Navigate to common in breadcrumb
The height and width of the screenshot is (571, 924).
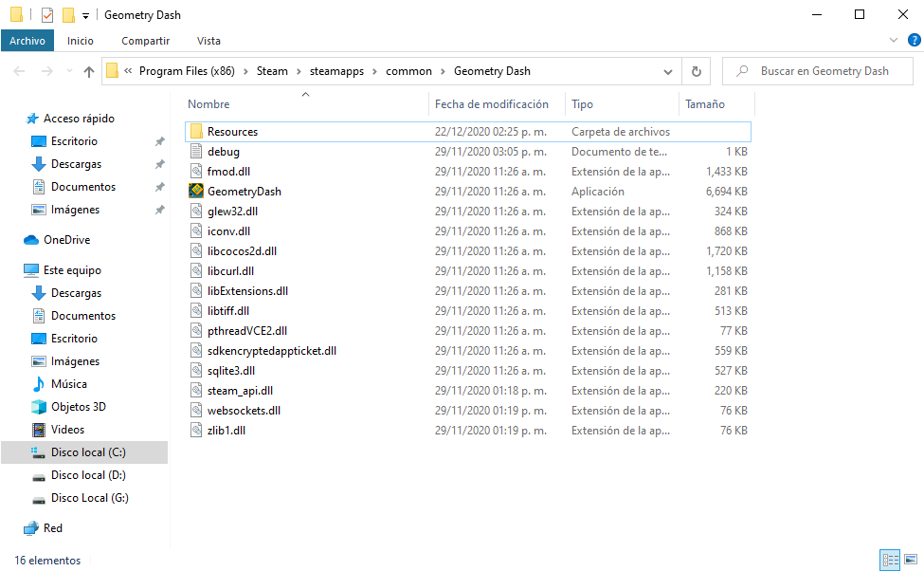coord(408,71)
